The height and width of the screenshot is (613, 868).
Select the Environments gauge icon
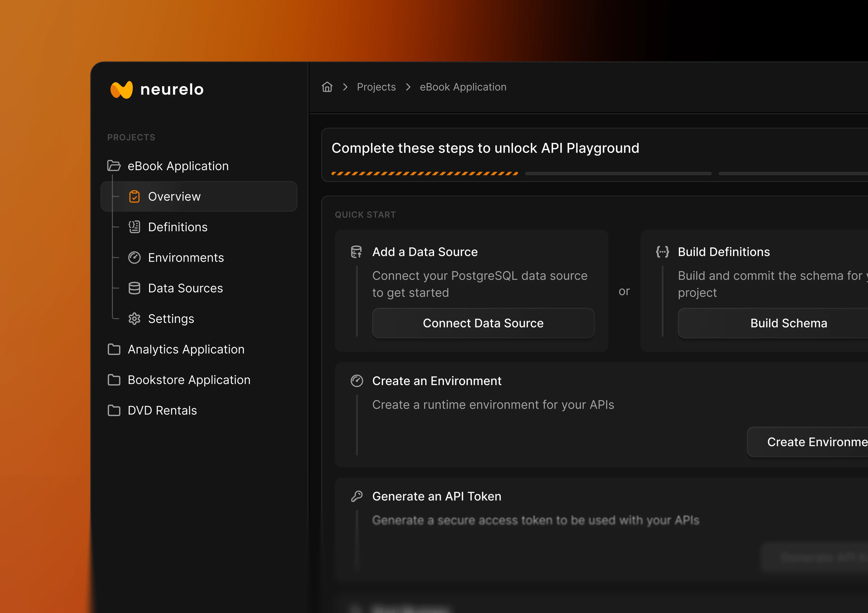(135, 257)
